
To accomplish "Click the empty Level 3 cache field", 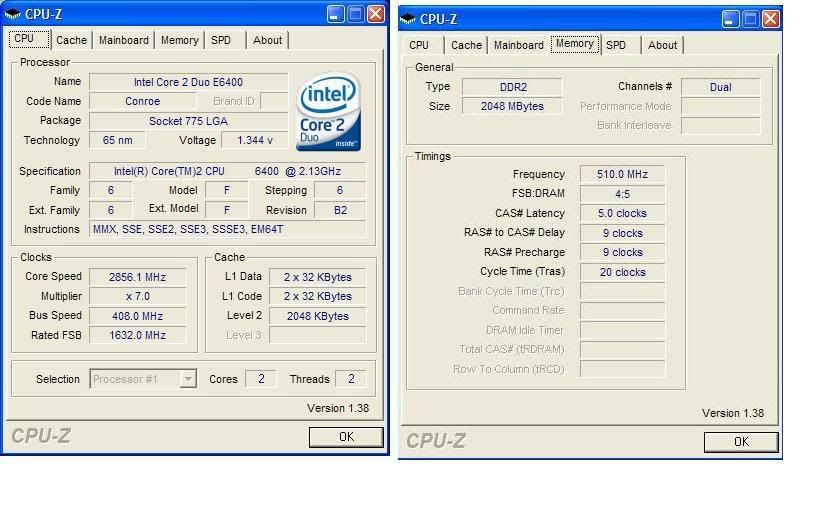I will coord(318,335).
